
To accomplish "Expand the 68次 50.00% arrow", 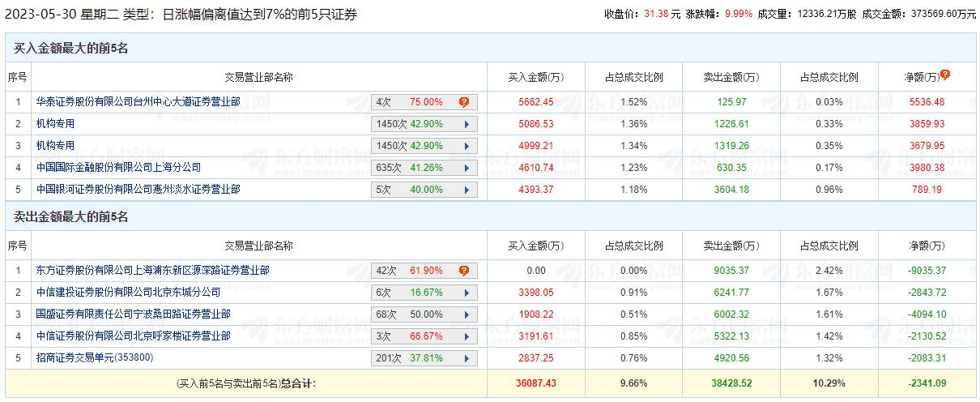I will click(x=467, y=314).
